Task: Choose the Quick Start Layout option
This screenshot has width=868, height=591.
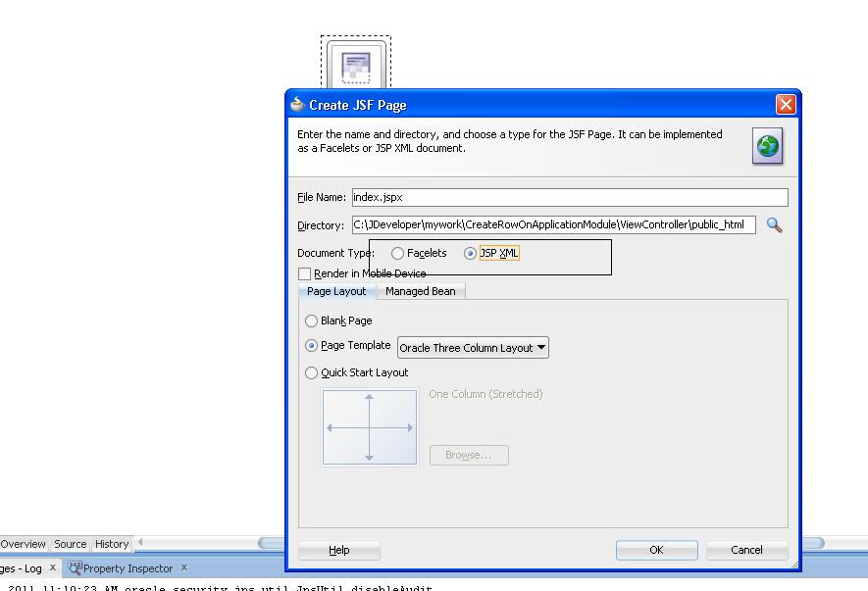Action: (x=311, y=372)
